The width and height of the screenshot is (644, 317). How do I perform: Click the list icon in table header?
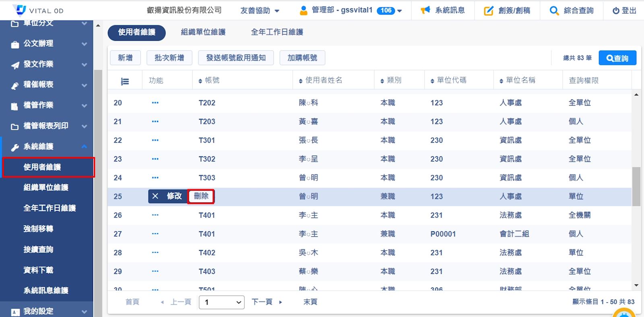click(x=125, y=81)
